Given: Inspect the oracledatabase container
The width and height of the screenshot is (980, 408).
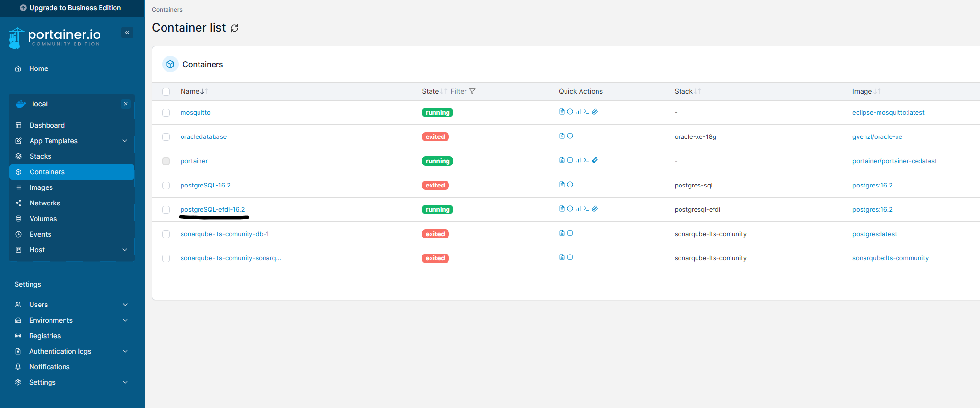Looking at the screenshot, I should coord(570,136).
